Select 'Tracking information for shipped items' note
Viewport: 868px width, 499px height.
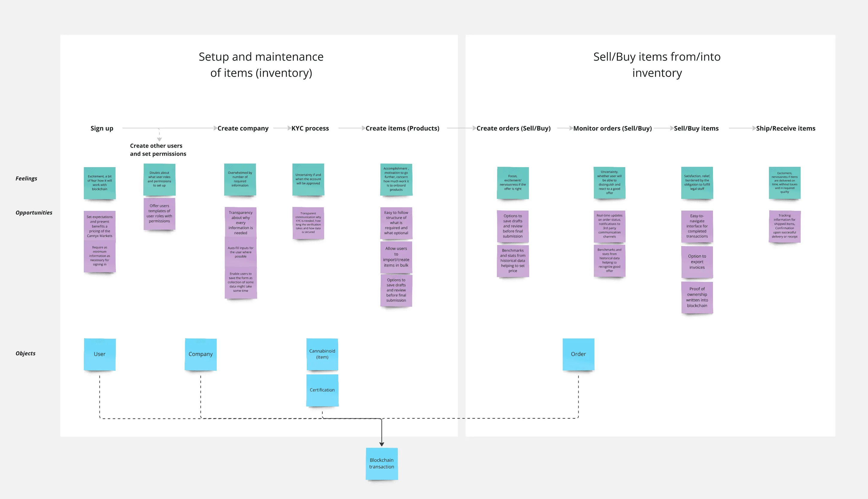pos(785,226)
